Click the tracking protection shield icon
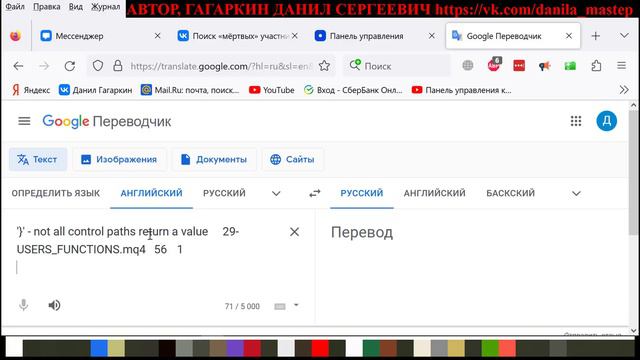This screenshot has height=360, width=640. point(98,66)
